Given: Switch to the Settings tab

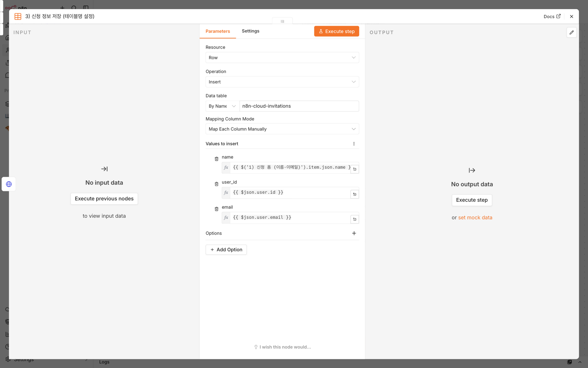Looking at the screenshot, I should pos(251,31).
